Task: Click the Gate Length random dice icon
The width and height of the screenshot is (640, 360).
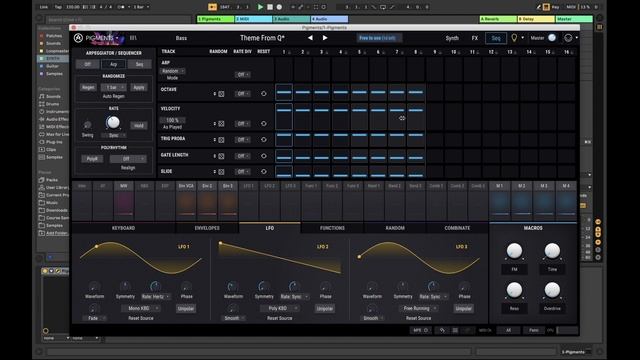Action: [x=221, y=156]
